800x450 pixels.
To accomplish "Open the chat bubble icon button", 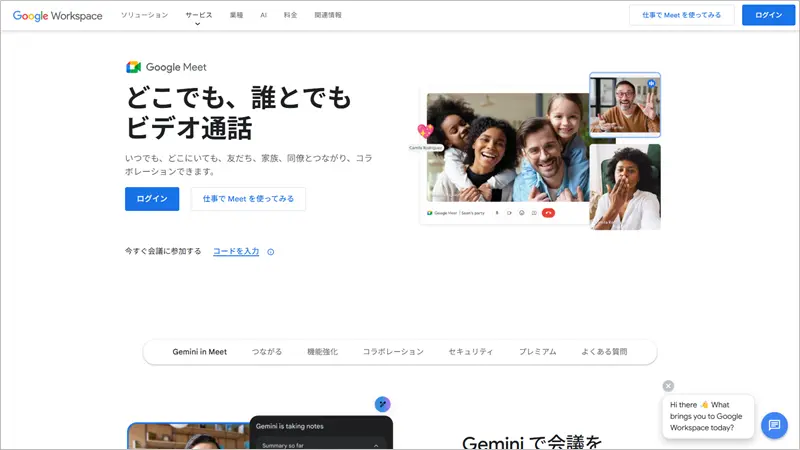I will coord(774,425).
